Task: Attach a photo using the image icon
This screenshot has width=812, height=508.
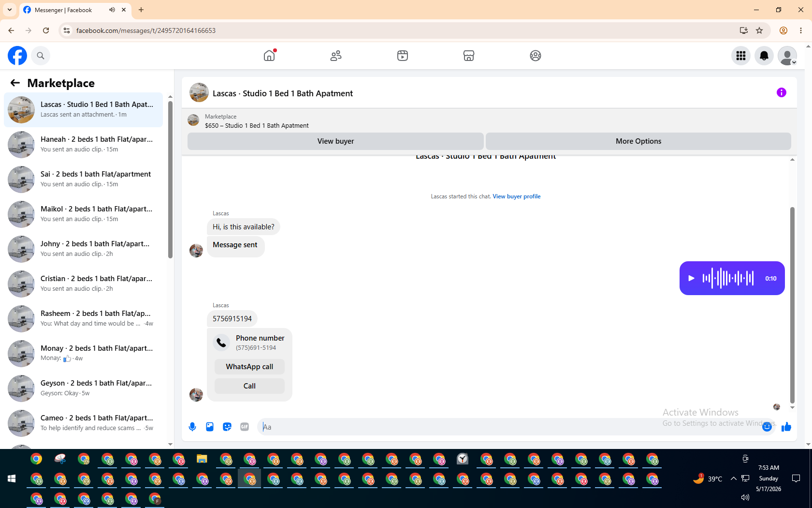Action: (210, 427)
